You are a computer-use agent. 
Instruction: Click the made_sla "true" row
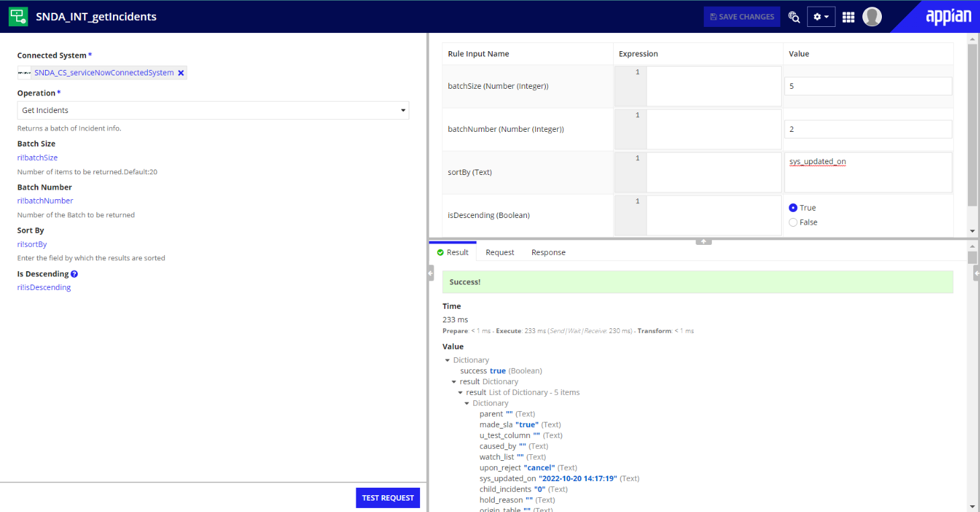pyautogui.click(x=520, y=425)
